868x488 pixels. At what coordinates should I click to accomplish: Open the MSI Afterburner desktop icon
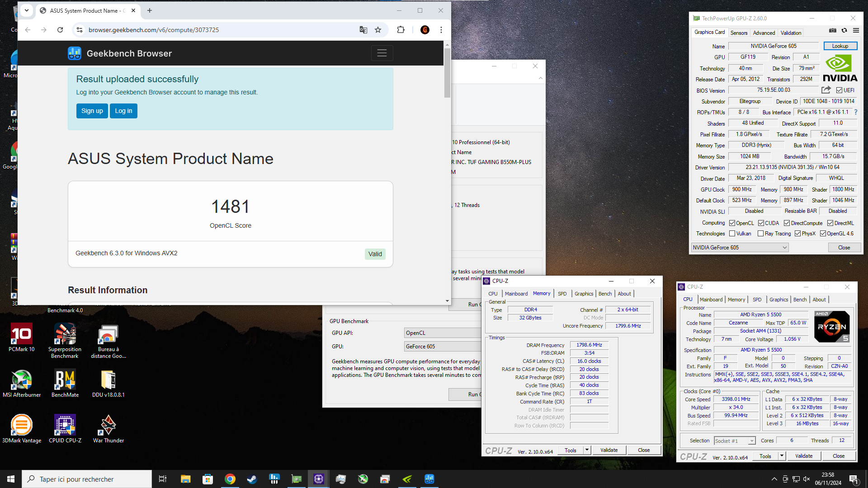(x=21, y=383)
